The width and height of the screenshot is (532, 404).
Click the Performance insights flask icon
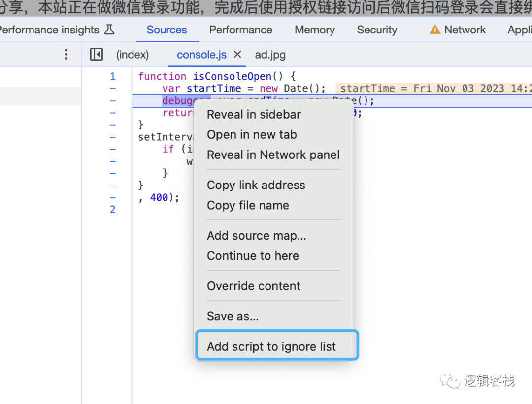tap(109, 30)
